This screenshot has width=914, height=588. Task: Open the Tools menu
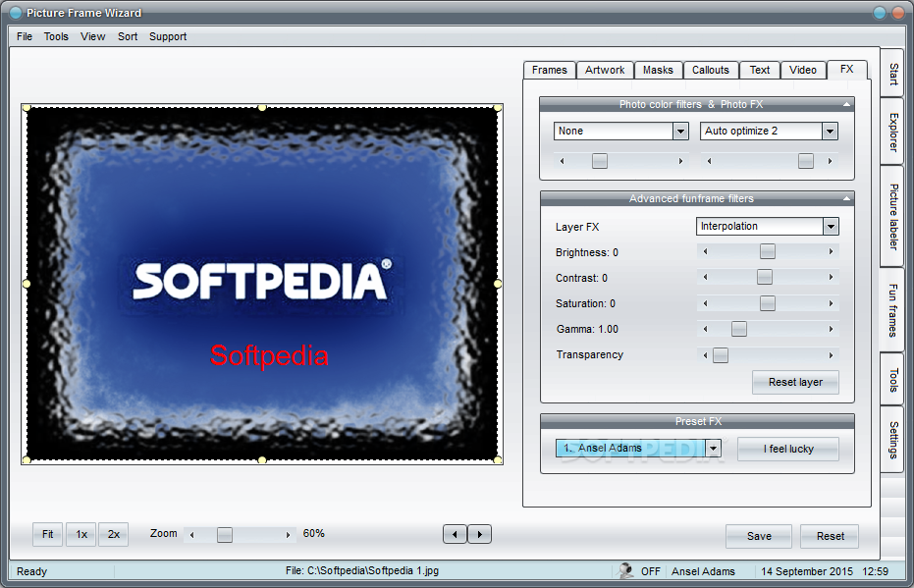pyautogui.click(x=56, y=36)
